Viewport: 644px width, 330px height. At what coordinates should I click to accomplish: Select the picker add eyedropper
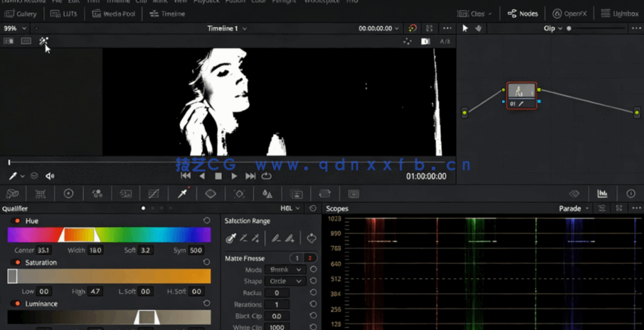point(255,238)
